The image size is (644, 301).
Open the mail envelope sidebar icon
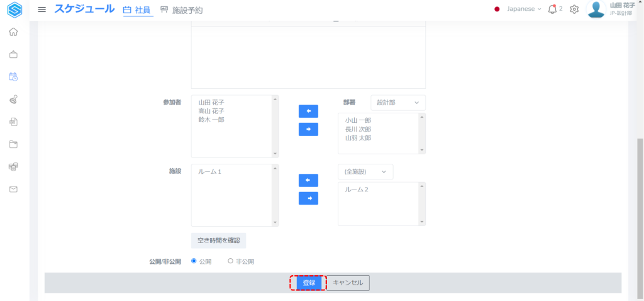[13, 189]
